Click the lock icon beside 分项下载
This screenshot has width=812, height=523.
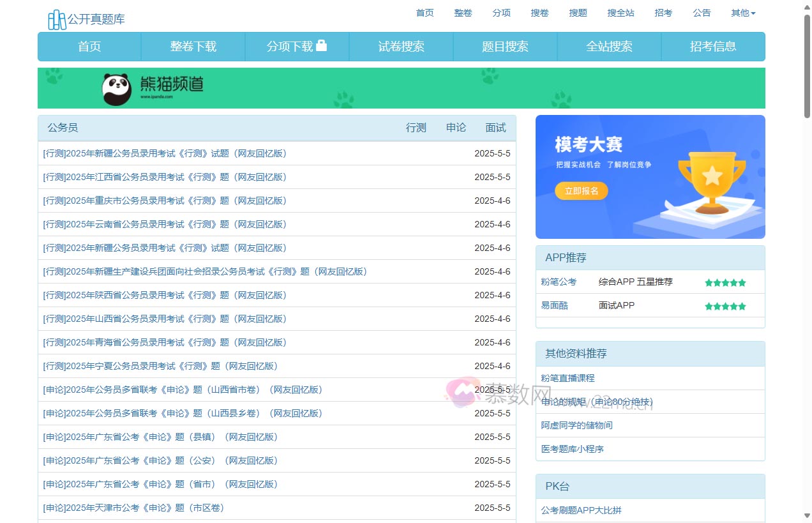coord(321,45)
